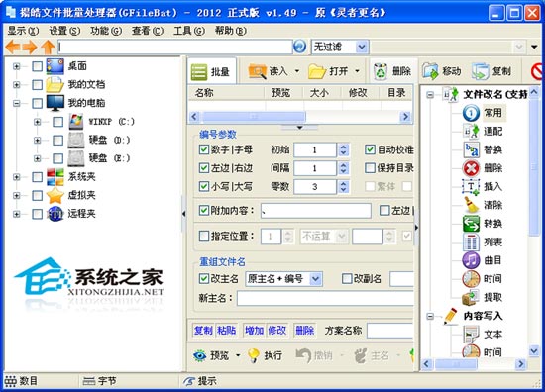545x392 pixels.
Task: Enable the 保持目录 checkbox
Action: (370, 168)
